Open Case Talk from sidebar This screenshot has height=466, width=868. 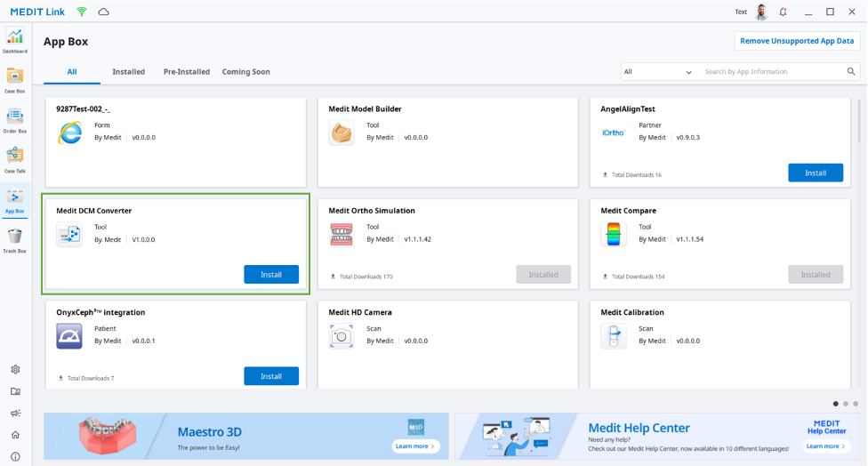pyautogui.click(x=15, y=160)
